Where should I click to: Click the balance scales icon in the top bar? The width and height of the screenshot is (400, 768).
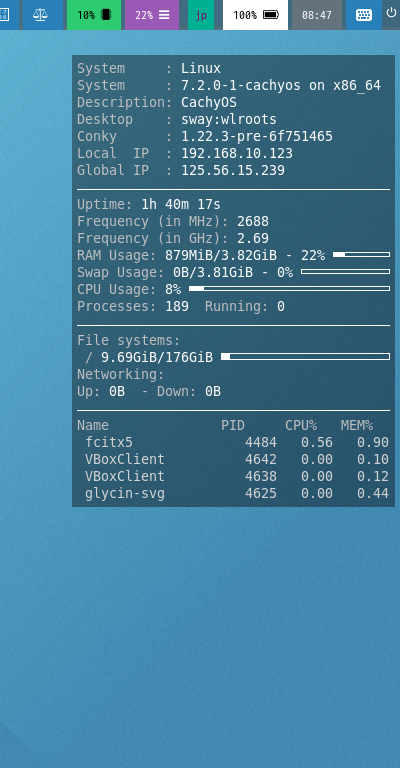[41, 15]
